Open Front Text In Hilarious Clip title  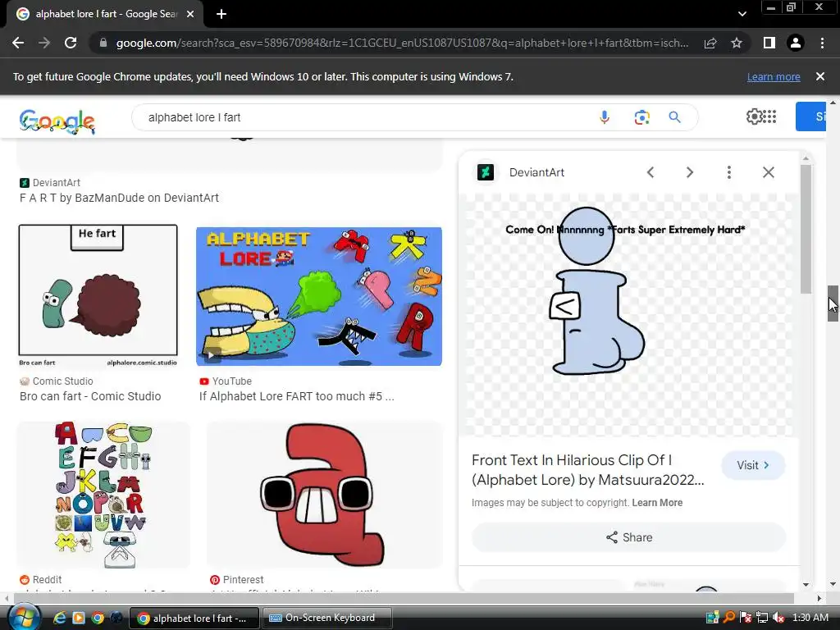tap(587, 470)
